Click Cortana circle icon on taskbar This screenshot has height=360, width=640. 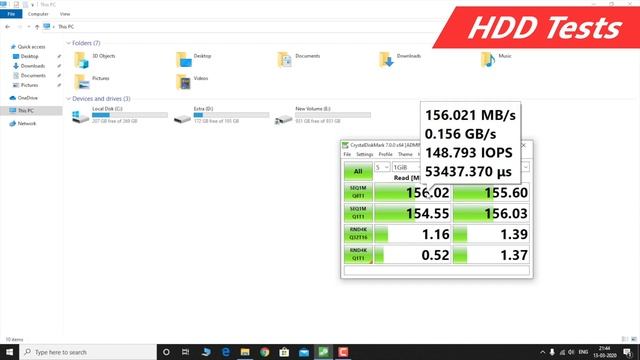tap(166, 352)
